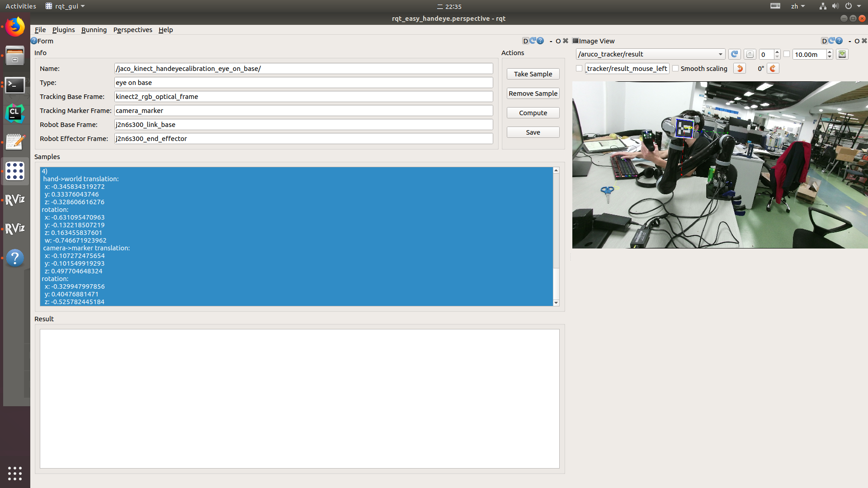Rotate image view counter-clockwise
Image resolution: width=868 pixels, height=488 pixels.
(x=740, y=69)
